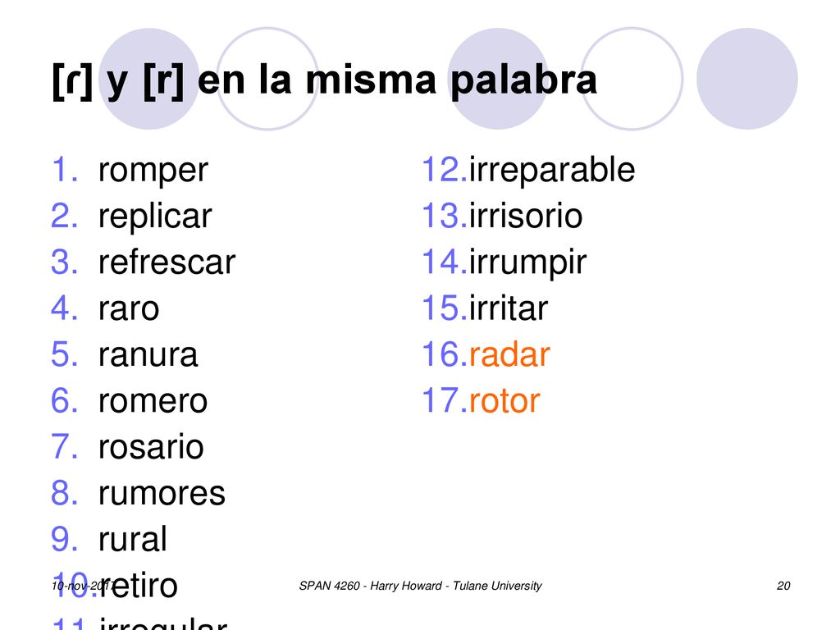
Task: Click the word romero
Action: (153, 402)
